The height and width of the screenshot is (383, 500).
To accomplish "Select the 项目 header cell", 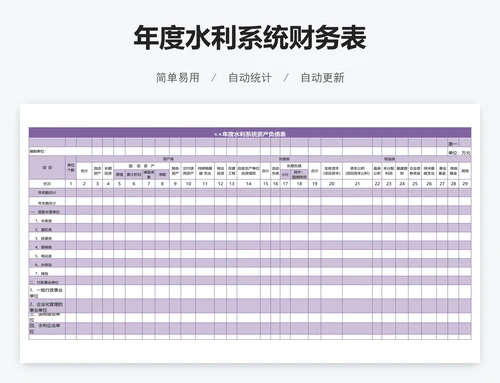I will [x=47, y=168].
